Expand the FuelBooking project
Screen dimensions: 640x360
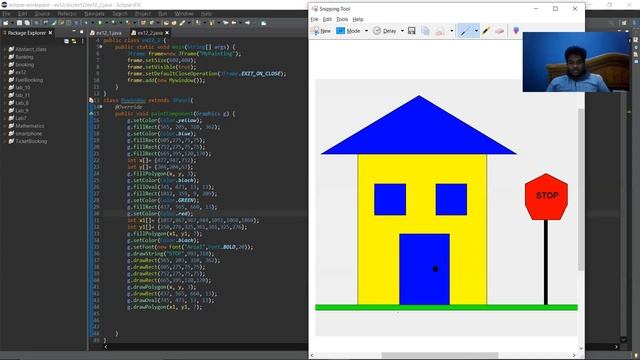tap(5, 80)
